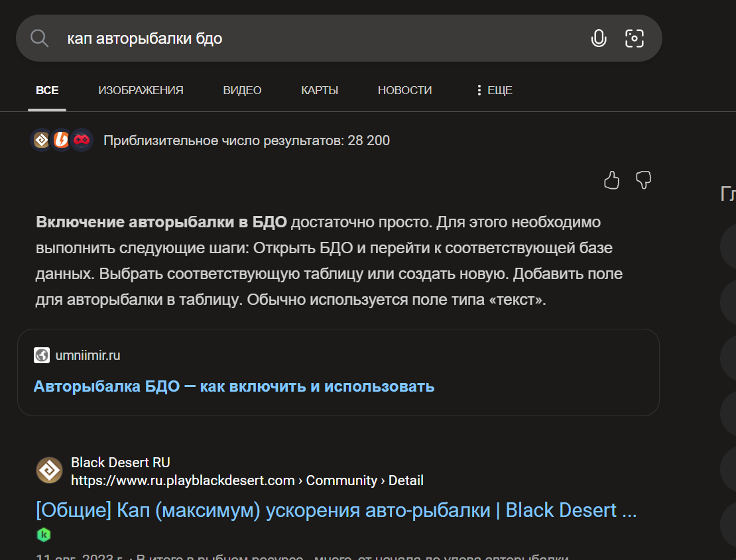This screenshot has height=560, width=736.
Task: Click into the search query field
Action: coord(318,38)
